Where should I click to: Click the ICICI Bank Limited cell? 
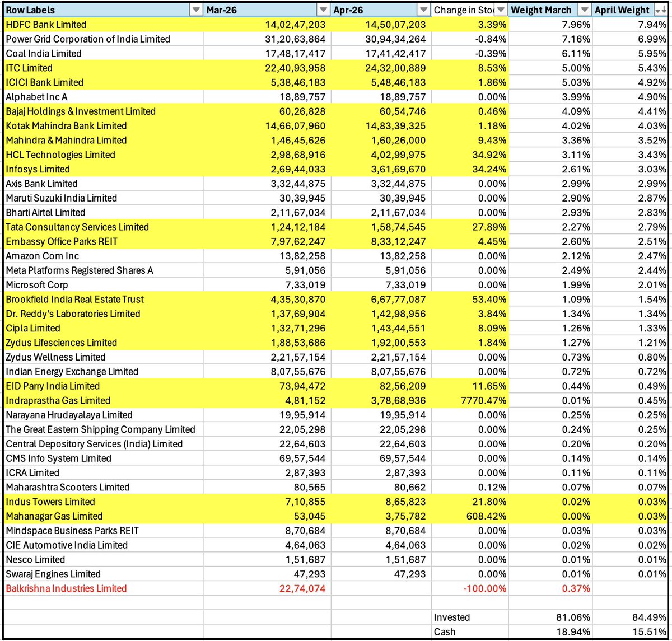pos(104,82)
